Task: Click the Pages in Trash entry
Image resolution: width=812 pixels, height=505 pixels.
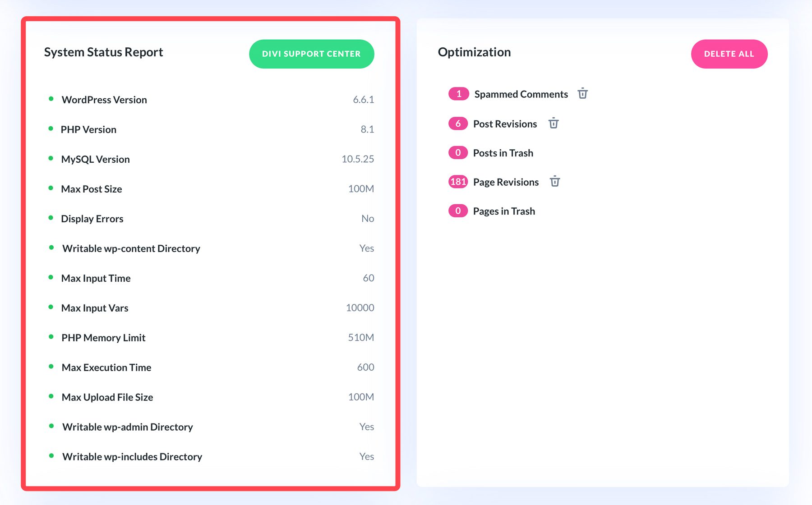Action: point(504,211)
